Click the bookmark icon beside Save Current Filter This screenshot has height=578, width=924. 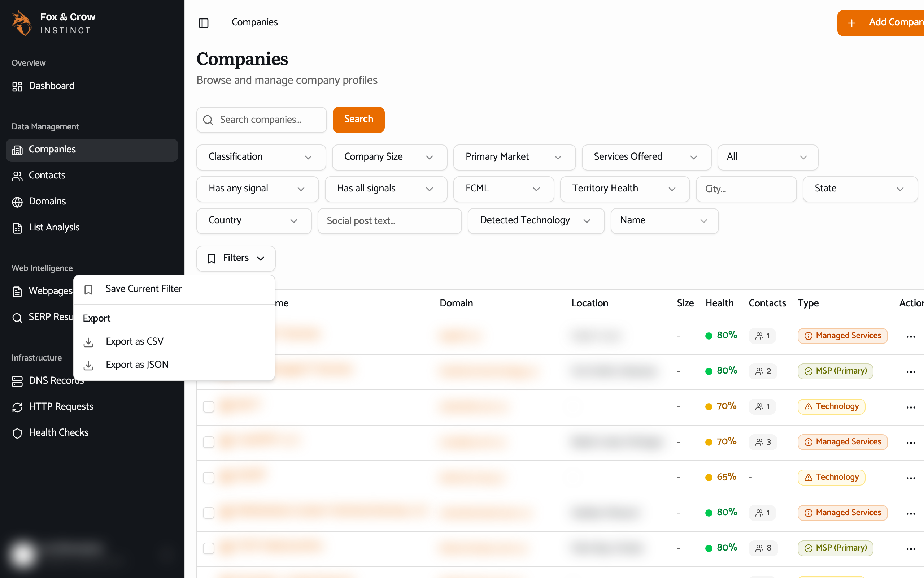point(88,289)
